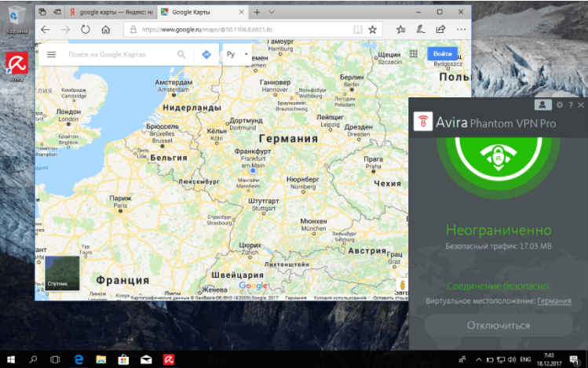
Task: Close the Google Карты tab
Action: click(x=242, y=12)
